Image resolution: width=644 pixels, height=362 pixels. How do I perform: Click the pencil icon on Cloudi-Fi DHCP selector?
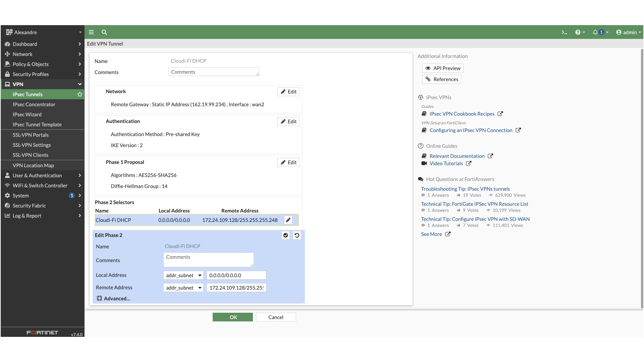[x=288, y=220]
